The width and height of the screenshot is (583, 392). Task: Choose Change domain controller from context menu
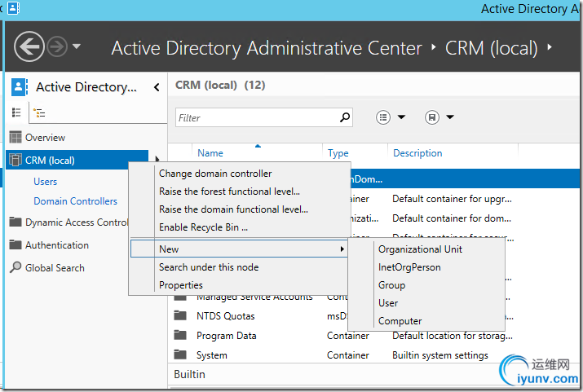coord(215,174)
